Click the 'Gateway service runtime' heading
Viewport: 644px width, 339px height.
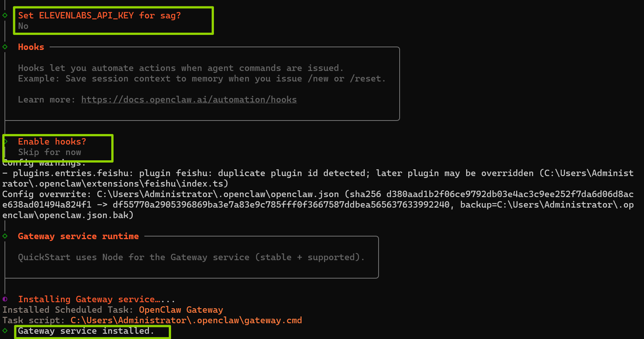[x=78, y=236]
